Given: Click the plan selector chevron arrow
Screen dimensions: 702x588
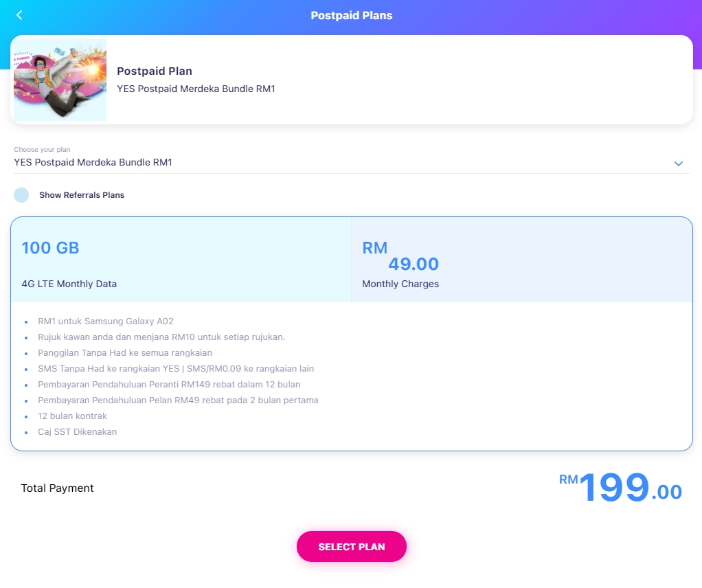Looking at the screenshot, I should 678,163.
